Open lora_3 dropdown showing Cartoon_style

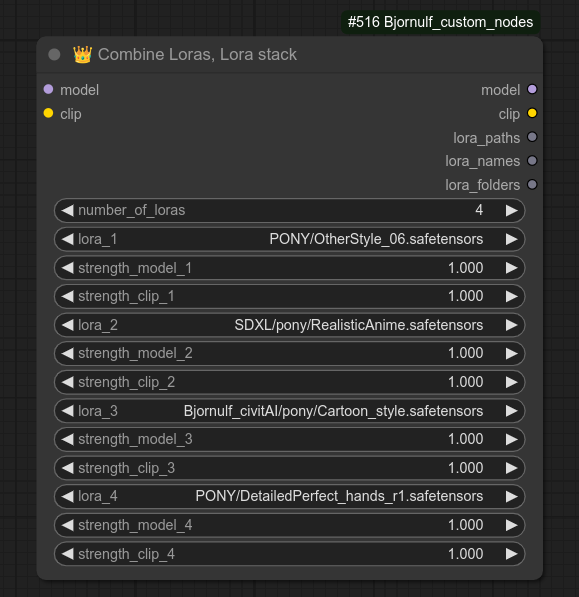pyautogui.click(x=290, y=411)
